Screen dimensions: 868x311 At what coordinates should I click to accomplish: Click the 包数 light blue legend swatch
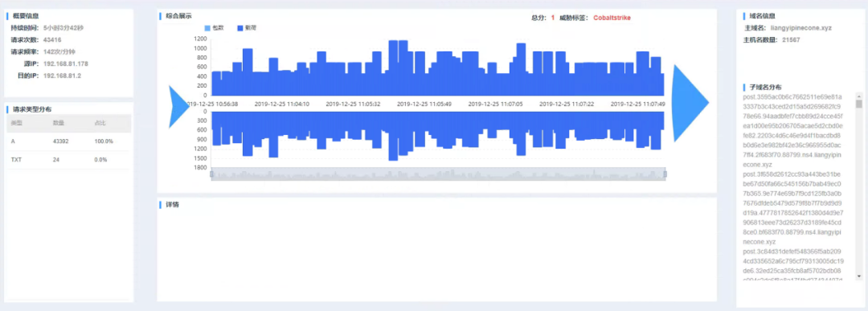207,27
